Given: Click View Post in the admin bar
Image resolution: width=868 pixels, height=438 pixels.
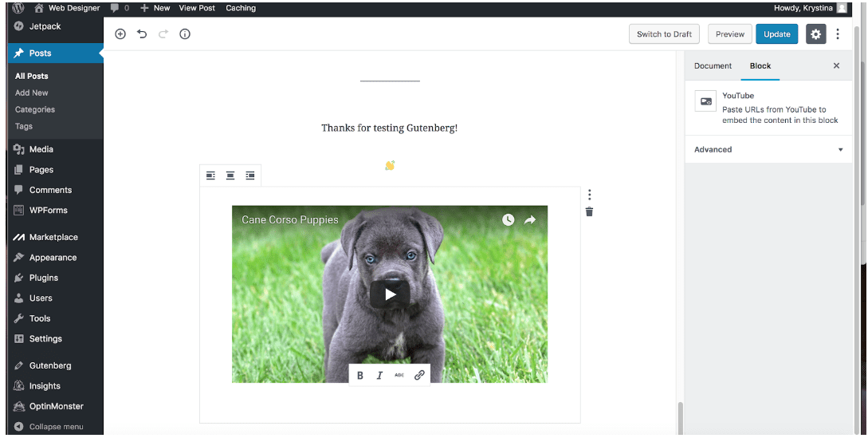Looking at the screenshot, I should [x=197, y=8].
